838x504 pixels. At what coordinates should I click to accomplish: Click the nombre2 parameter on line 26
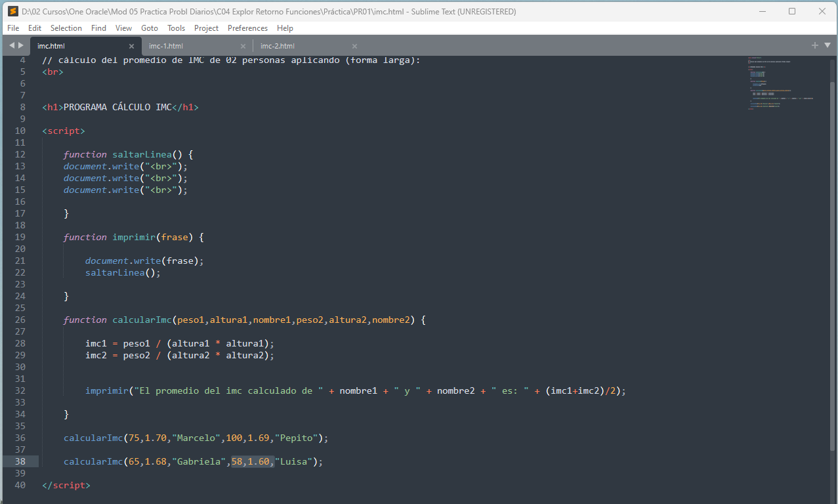tap(391, 320)
